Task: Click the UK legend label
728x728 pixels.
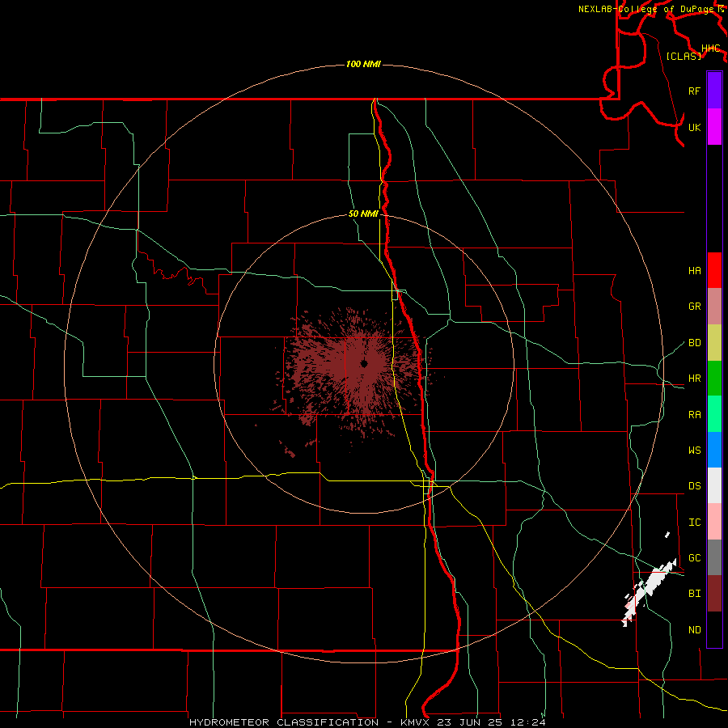Action: pos(694,127)
